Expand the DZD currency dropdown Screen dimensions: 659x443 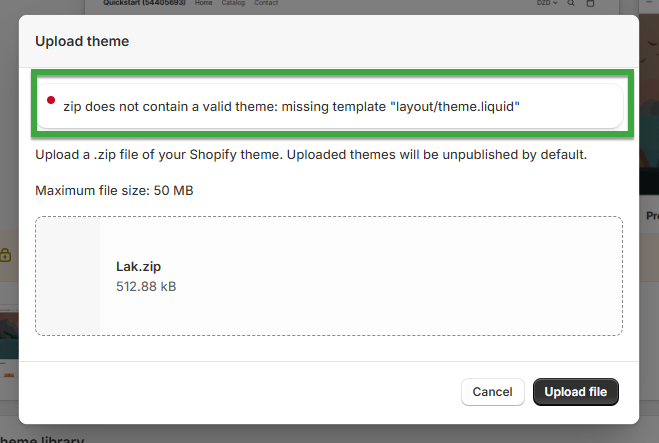[x=547, y=3]
